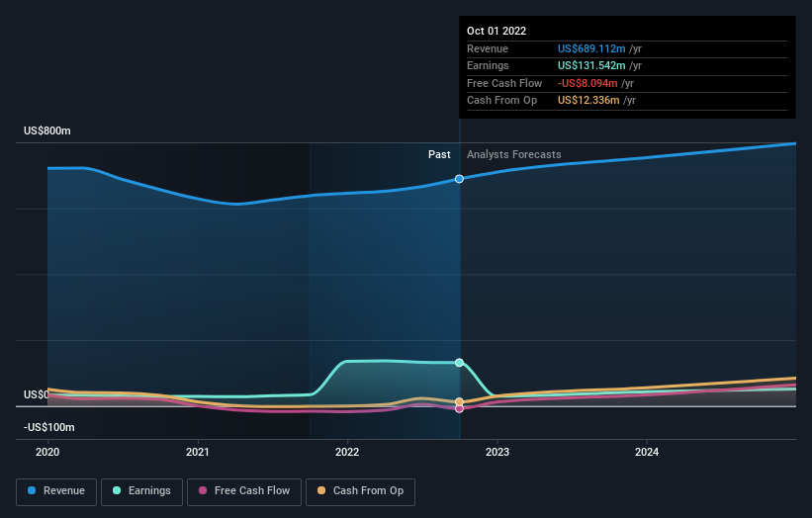Viewport: 812px width, 518px height.
Task: Toggle the Revenue legend button
Action: coord(56,491)
